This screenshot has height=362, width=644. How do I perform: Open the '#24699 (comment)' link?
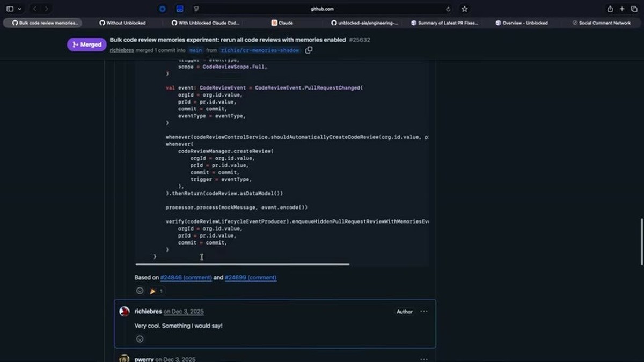click(251, 277)
